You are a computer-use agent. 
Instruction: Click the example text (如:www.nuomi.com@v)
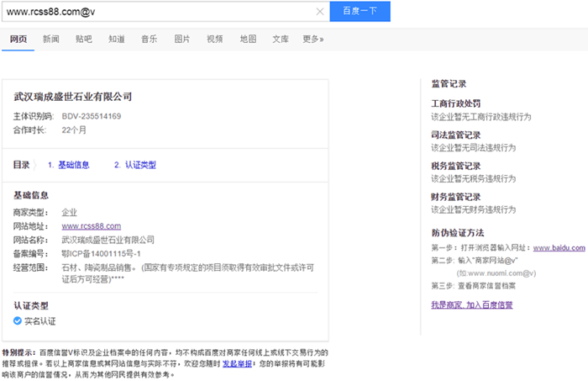click(x=496, y=273)
